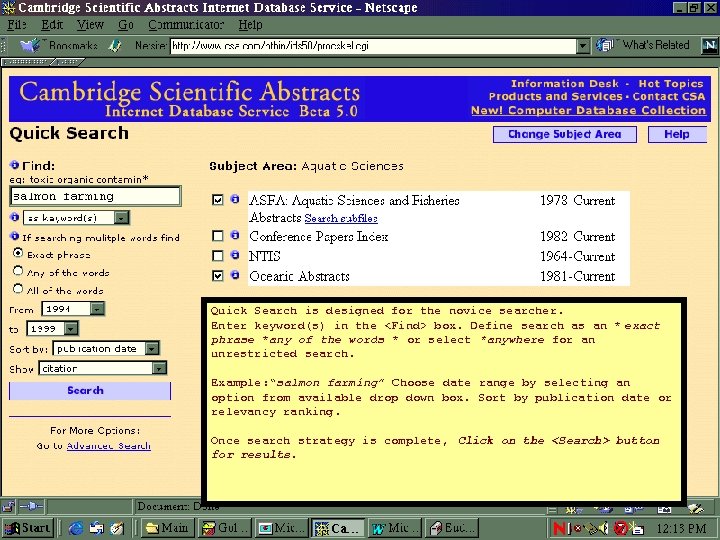Switch to the Main taskbar window
The height and width of the screenshot is (540, 720).
[168, 529]
